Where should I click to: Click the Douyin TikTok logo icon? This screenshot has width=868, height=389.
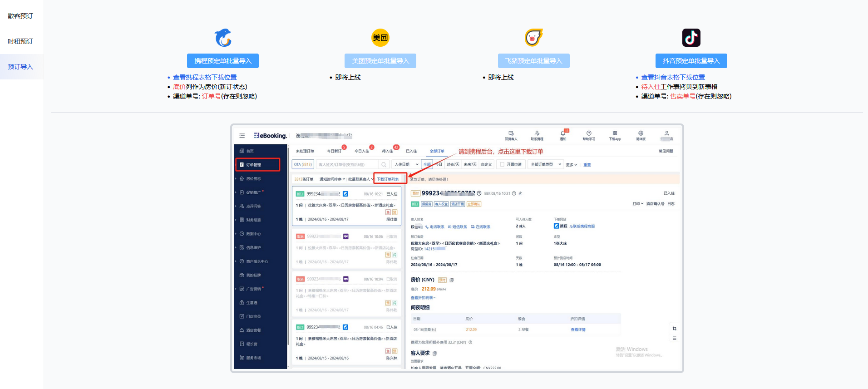coord(691,38)
